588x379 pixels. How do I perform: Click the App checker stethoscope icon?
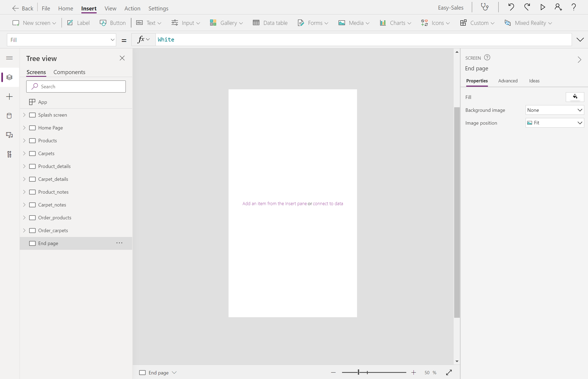coord(485,7)
